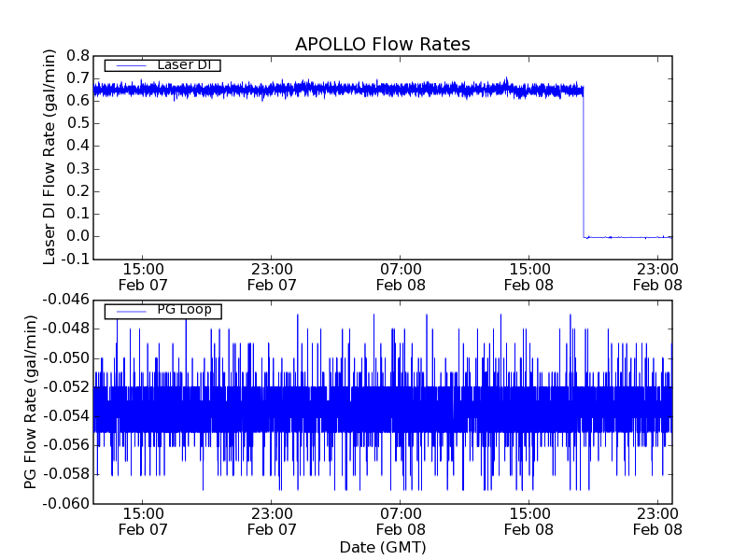Click the -0.1 tick on the top plot
The image size is (747, 560).
pos(76,259)
